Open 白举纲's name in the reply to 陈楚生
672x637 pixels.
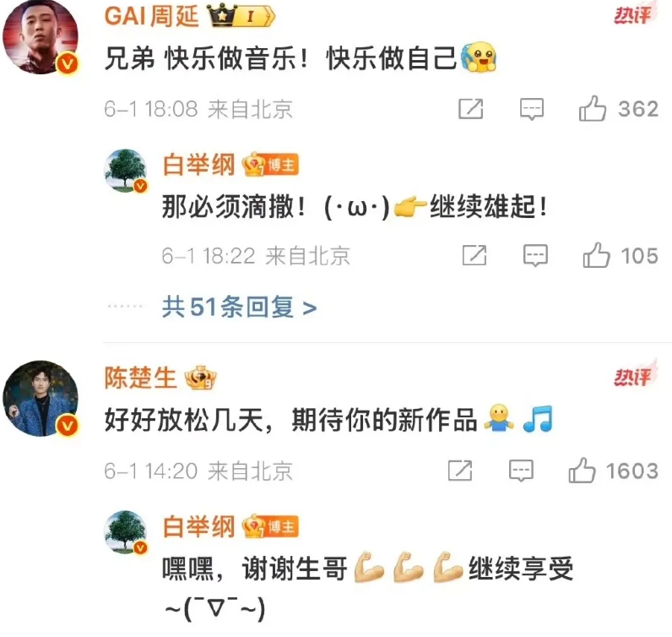click(199, 526)
